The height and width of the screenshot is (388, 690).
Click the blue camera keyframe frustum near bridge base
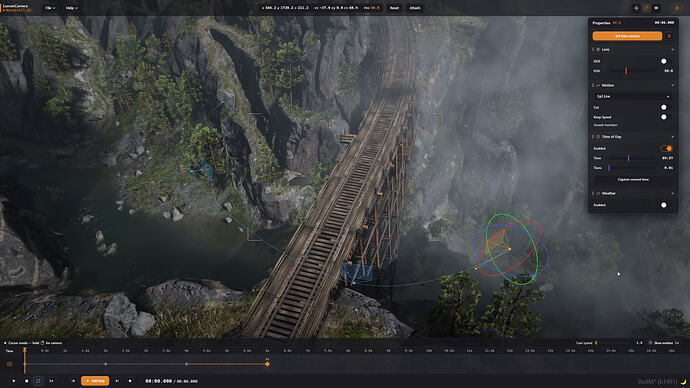357,273
